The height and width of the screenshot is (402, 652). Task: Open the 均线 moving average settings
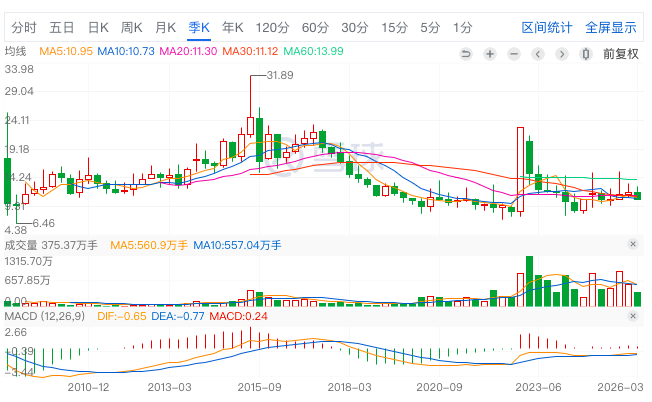pyautogui.click(x=16, y=50)
